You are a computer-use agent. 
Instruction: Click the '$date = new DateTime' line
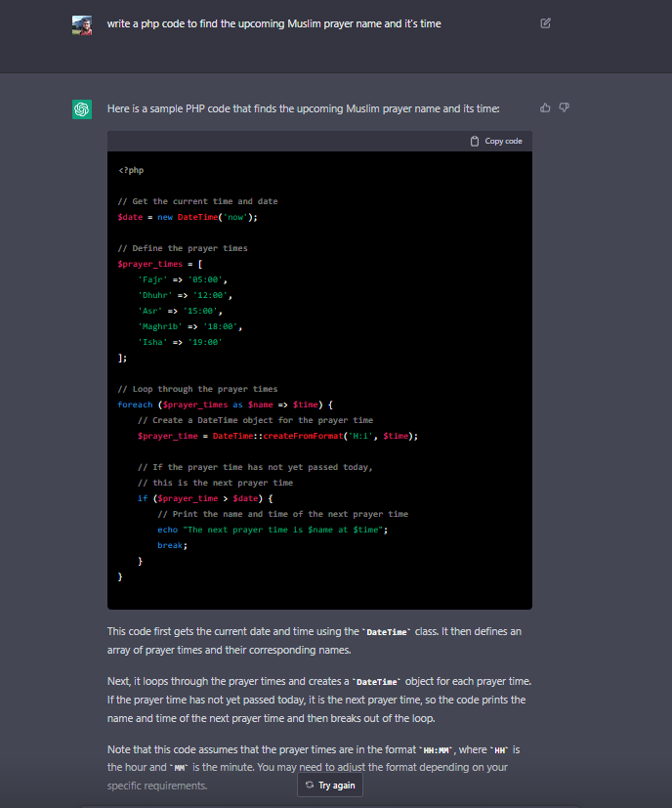coord(188,217)
